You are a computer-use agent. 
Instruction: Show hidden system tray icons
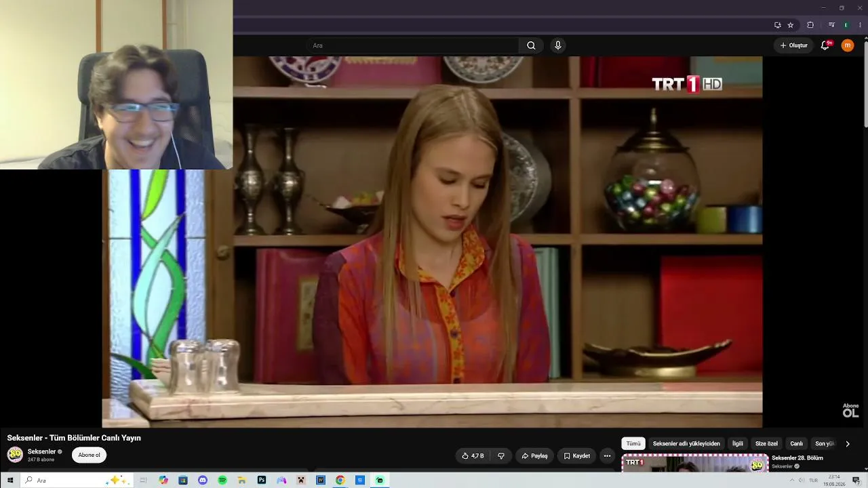click(x=791, y=481)
